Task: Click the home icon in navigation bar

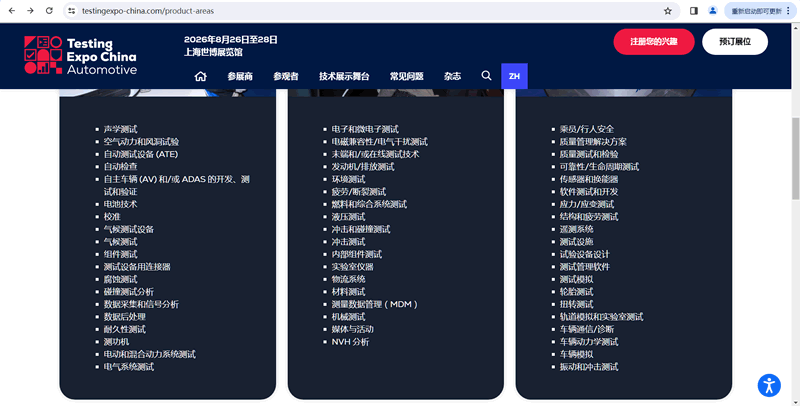Action: point(201,76)
